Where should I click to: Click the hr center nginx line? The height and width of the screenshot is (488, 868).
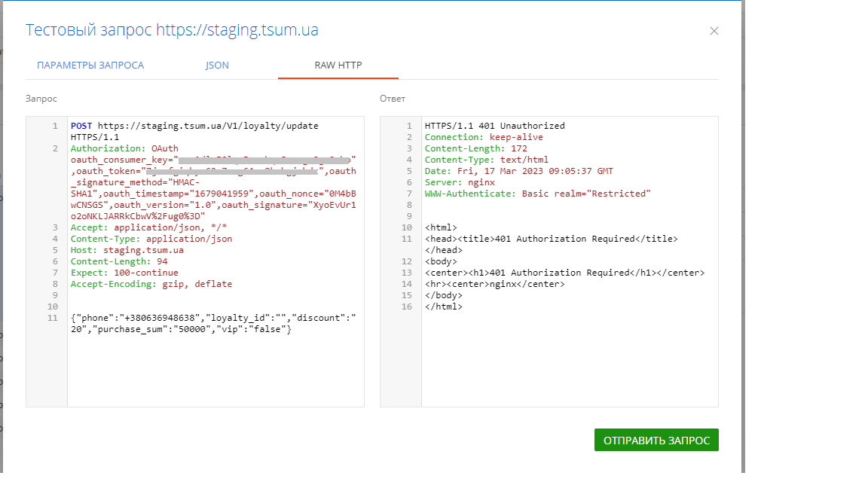coord(495,284)
